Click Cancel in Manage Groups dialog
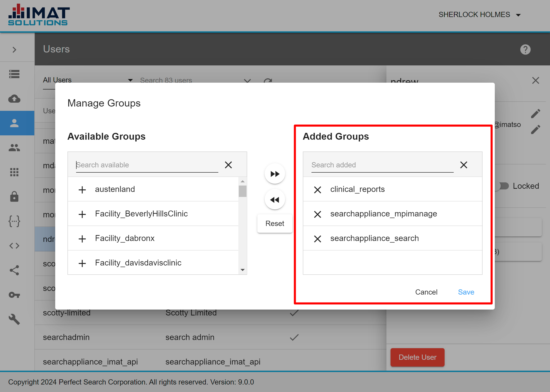Viewport: 550px width, 392px height. [426, 292]
